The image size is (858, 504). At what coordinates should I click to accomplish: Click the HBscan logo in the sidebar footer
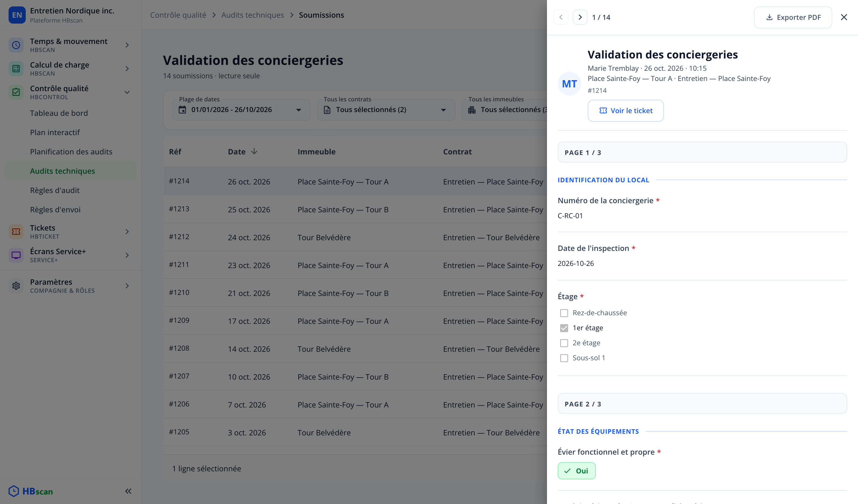pos(31,491)
